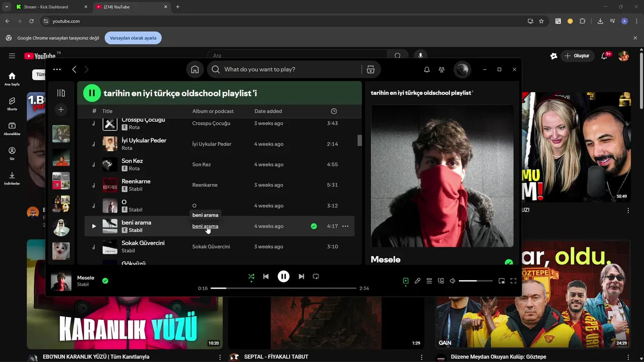Go to YouTube Ana Sayfa in sidebar
The height and width of the screenshot is (362, 644).
click(12, 79)
